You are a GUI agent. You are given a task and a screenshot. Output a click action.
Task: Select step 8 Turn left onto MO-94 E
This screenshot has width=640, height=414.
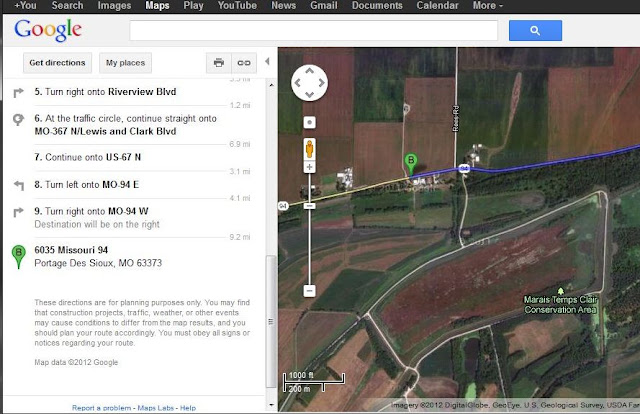pos(87,185)
